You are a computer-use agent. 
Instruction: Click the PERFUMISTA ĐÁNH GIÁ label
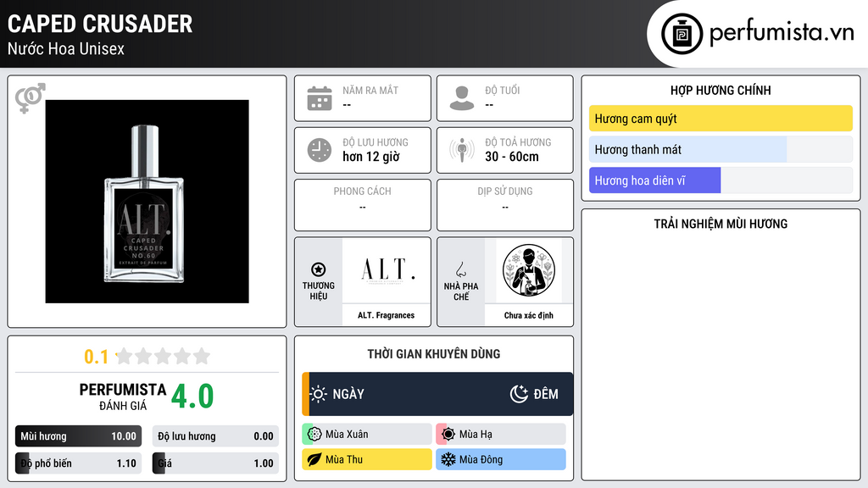[x=123, y=396]
